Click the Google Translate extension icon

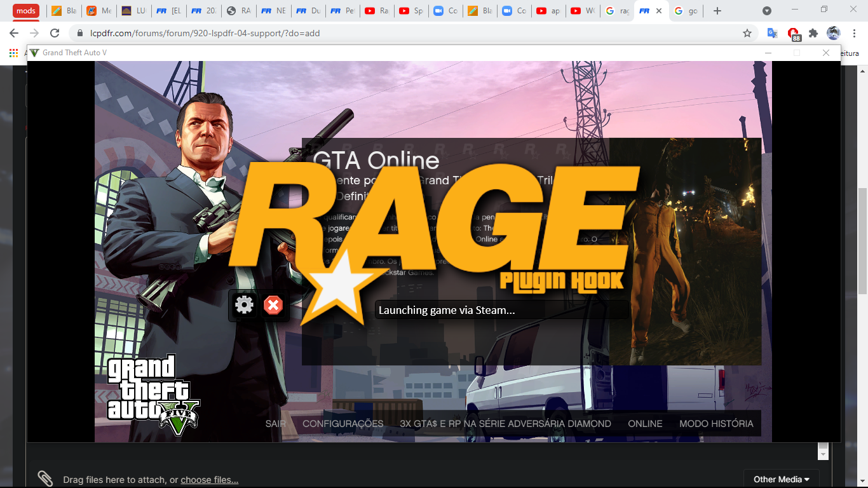pos(772,33)
